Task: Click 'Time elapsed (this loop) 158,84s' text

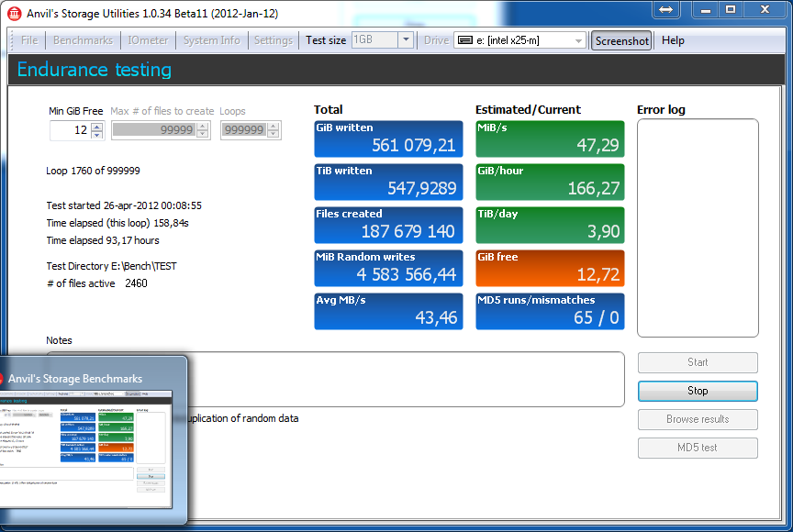Action: (117, 223)
